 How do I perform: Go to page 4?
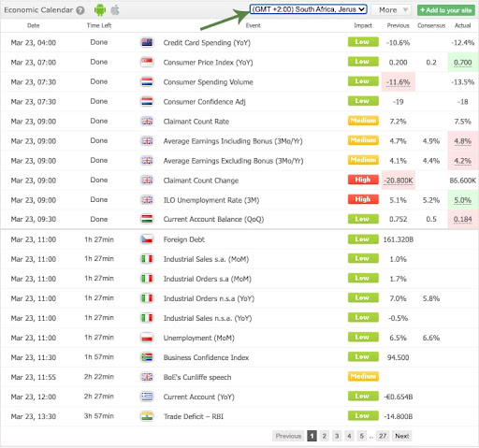[x=349, y=436]
